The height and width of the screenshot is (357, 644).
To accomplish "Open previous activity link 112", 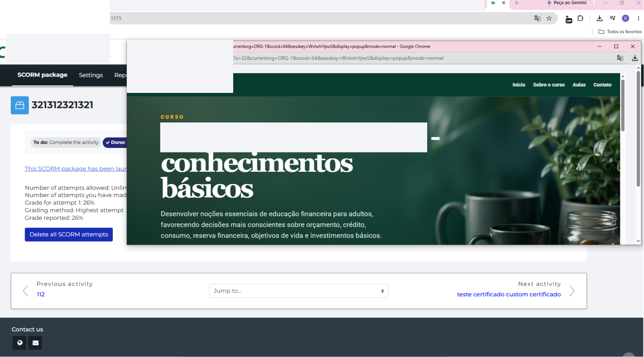I will click(x=41, y=294).
